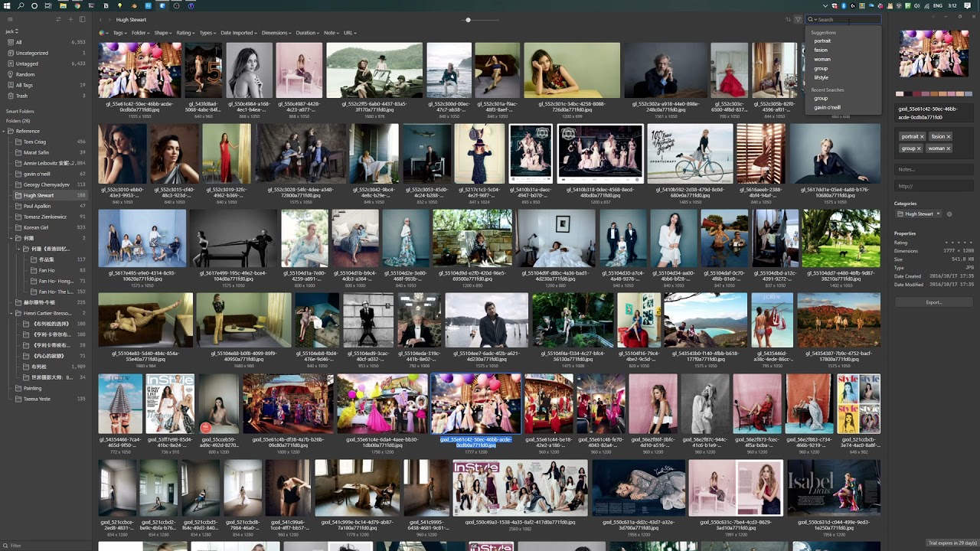This screenshot has width=980, height=551.
Task: Go back with the left navigation arrow
Action: pos(101,19)
